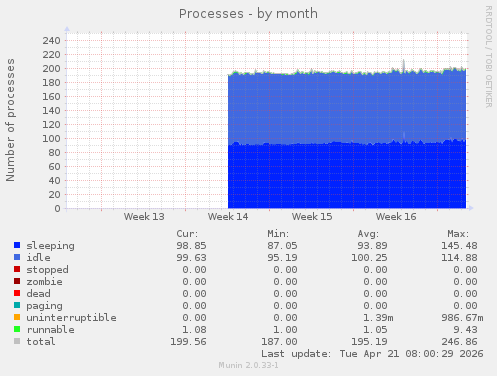497x376 pixels.
Task: Select the 'zombie' legend label
Action: [44, 282]
